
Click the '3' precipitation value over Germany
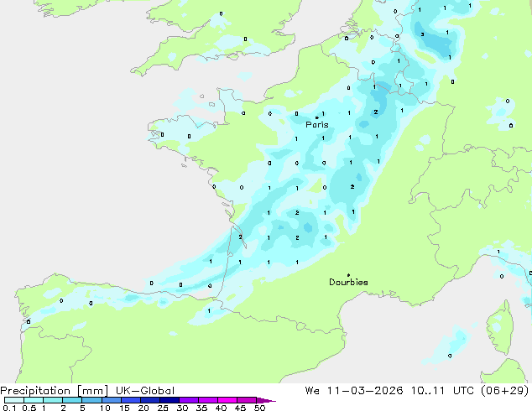(422, 34)
